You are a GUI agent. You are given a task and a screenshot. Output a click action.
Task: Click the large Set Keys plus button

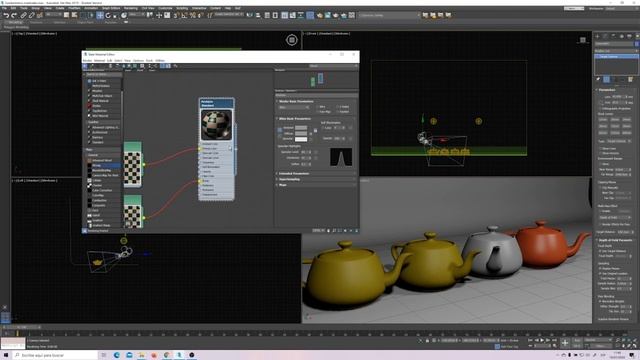coord(565,343)
